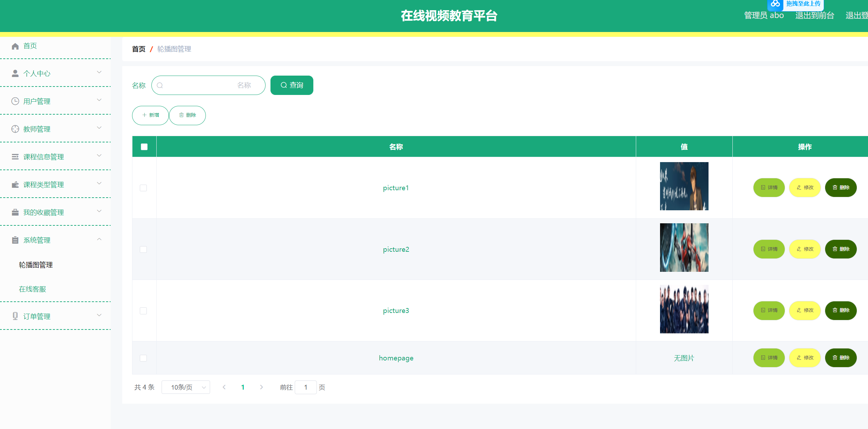Screen dimensions: 868x429
Task: Expand the 课程类型管理 section
Action: point(99,184)
